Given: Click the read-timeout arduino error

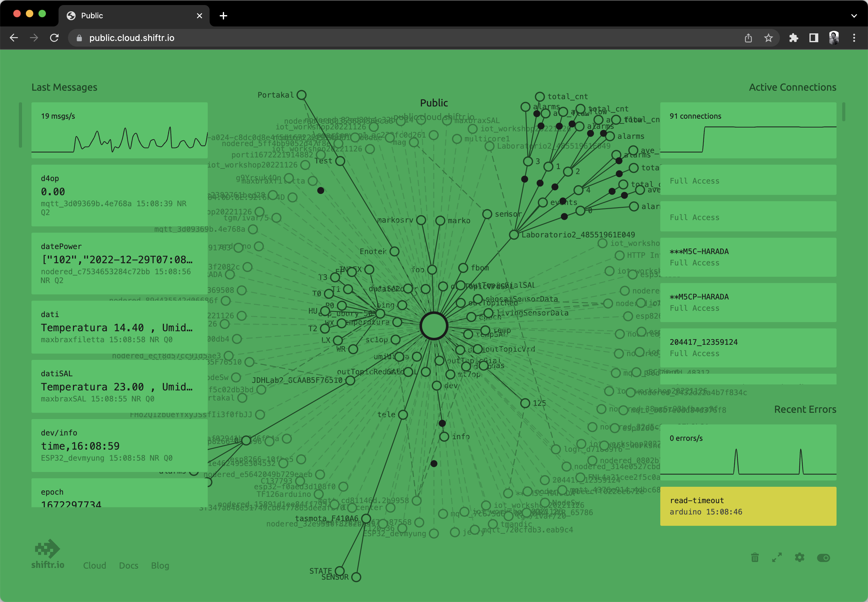Looking at the screenshot, I should (x=748, y=506).
